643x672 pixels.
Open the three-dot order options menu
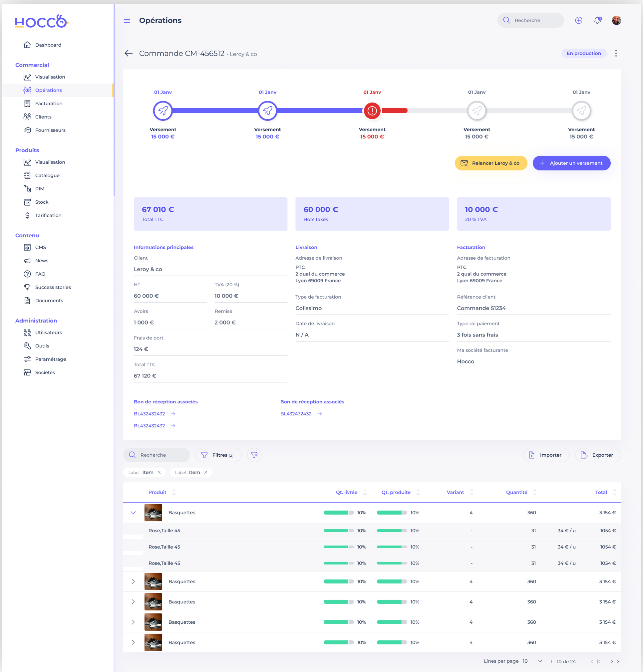[616, 54]
